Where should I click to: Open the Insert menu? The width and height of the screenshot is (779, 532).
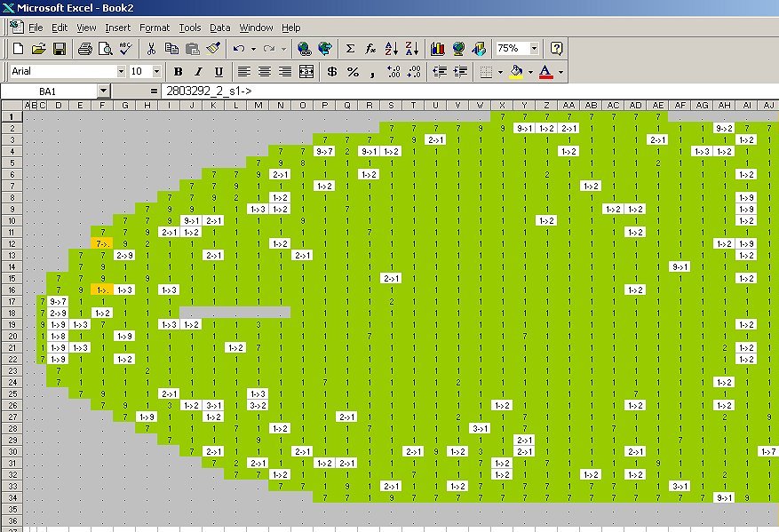[x=118, y=28]
